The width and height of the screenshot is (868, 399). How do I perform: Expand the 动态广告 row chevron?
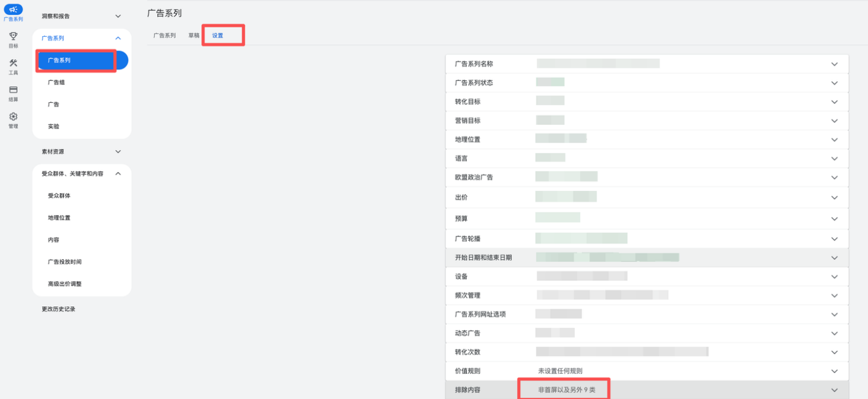[834, 333]
